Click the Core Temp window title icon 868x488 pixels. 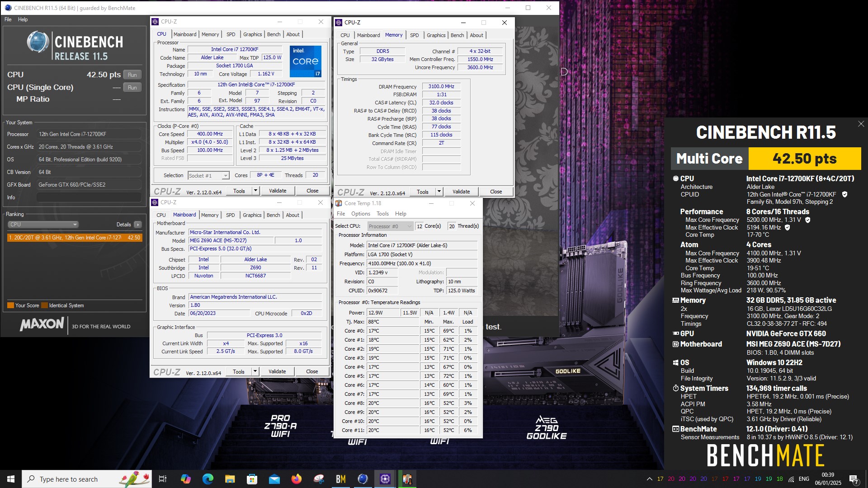(339, 203)
